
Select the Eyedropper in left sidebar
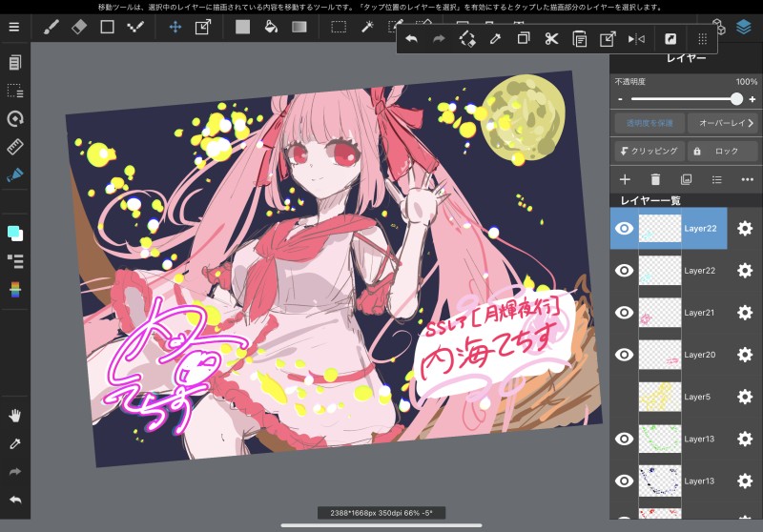[15, 443]
